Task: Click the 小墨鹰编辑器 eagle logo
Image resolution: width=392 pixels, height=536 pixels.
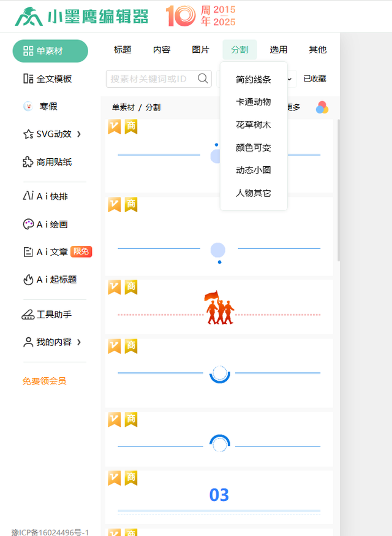Action: [29, 17]
